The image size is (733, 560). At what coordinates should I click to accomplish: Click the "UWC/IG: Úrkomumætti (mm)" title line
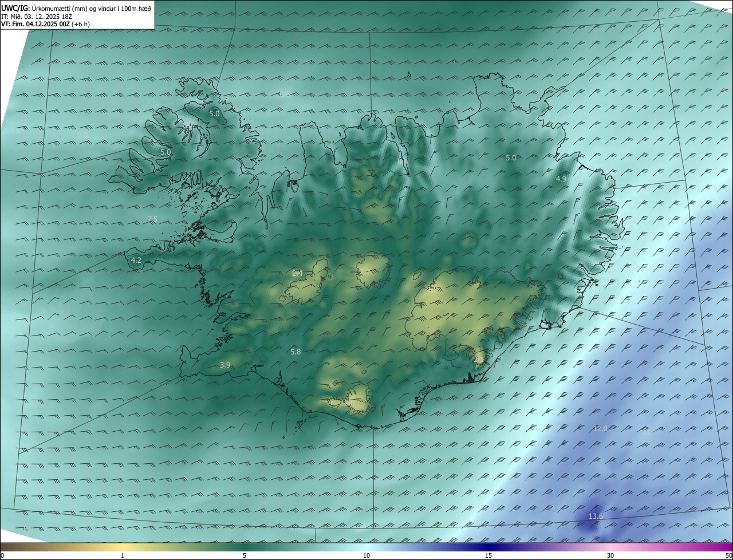(76, 8)
